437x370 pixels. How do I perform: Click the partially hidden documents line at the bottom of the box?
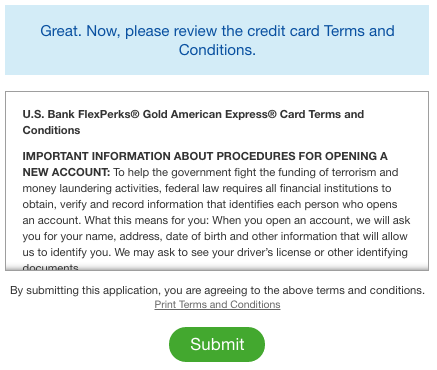tap(50, 267)
